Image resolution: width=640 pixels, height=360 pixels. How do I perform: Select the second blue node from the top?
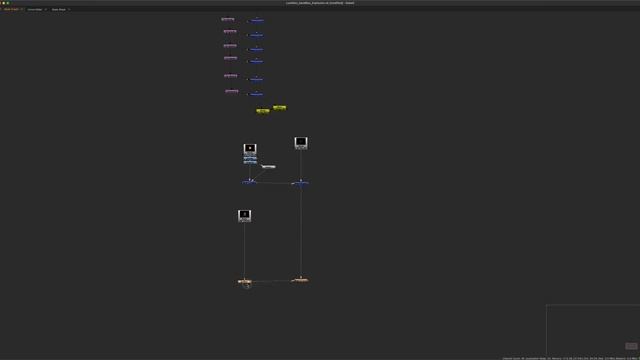[x=256, y=35]
